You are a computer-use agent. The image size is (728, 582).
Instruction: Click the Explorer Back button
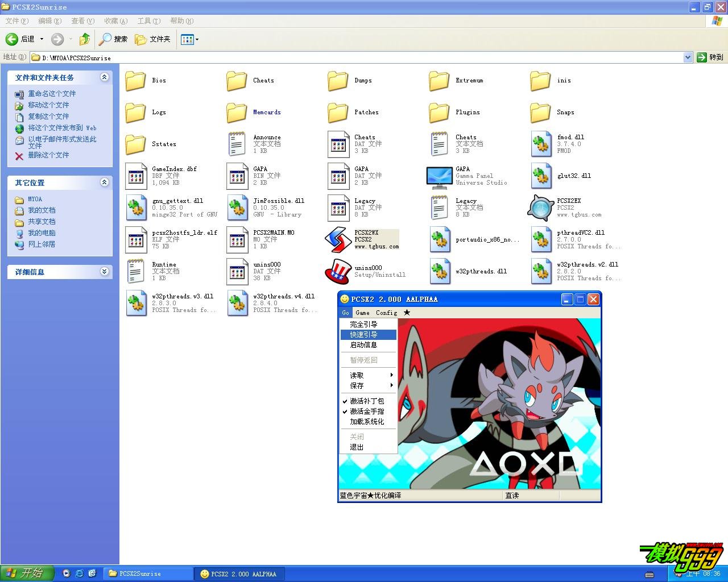click(x=20, y=39)
